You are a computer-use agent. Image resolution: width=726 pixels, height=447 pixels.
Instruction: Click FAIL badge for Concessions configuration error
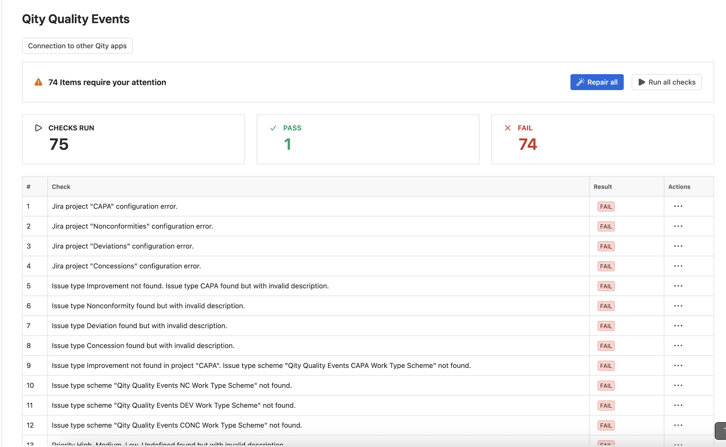606,266
